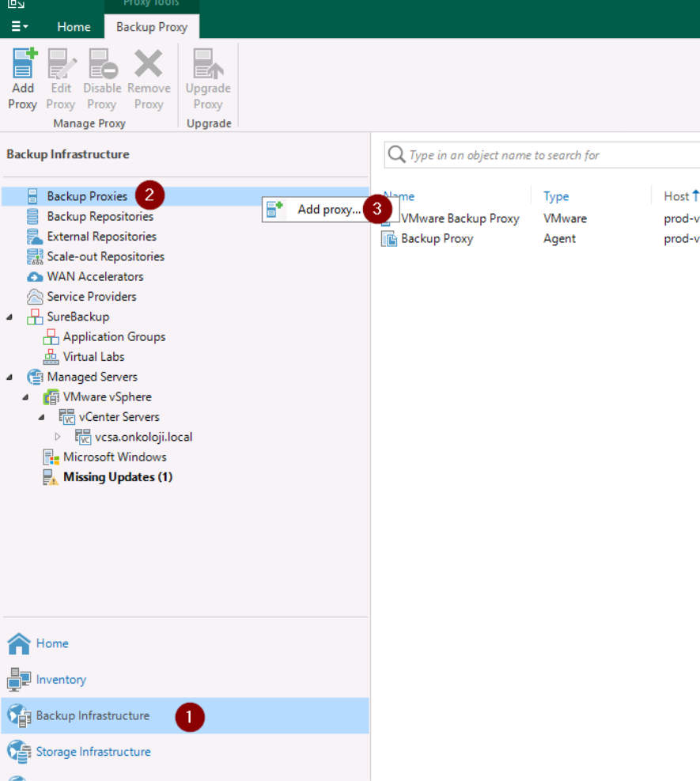The height and width of the screenshot is (781, 700).
Task: Click the VMware vSphere icon
Action: pos(51,397)
